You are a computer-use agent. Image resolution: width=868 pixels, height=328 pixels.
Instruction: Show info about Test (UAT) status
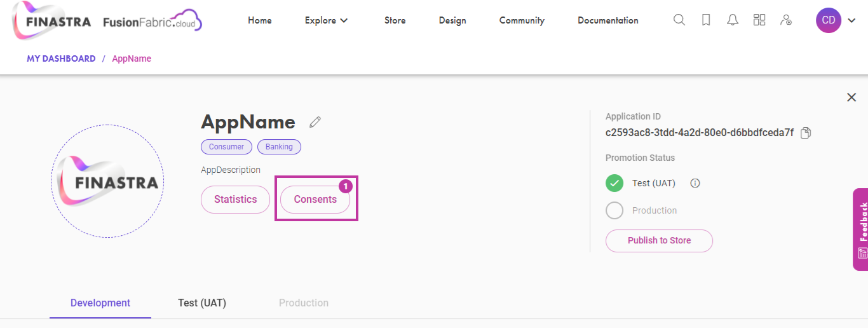(x=695, y=183)
